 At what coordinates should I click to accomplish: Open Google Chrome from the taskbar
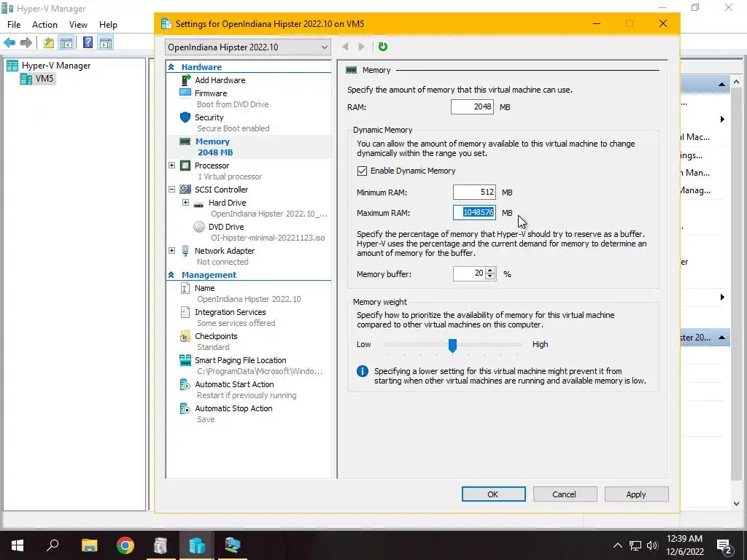point(125,545)
